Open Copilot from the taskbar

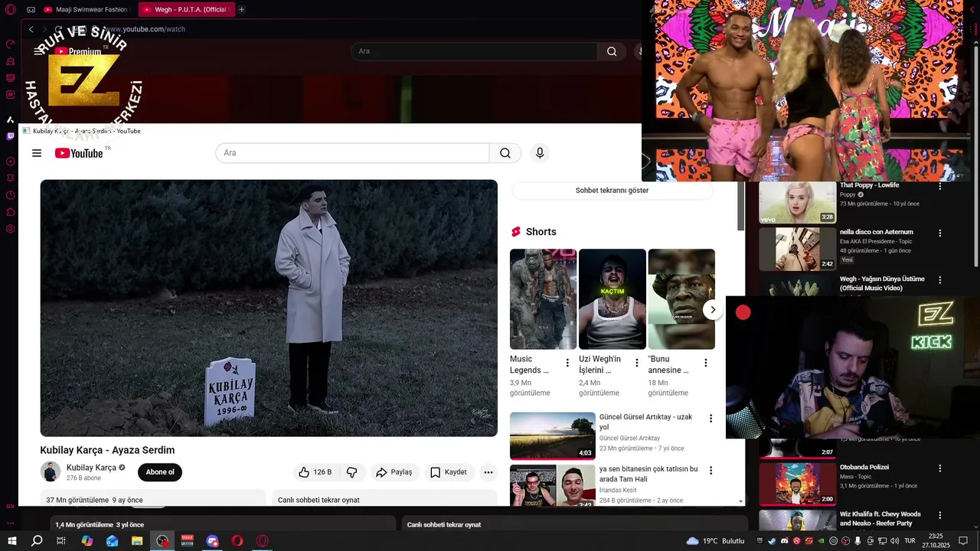pos(87,541)
